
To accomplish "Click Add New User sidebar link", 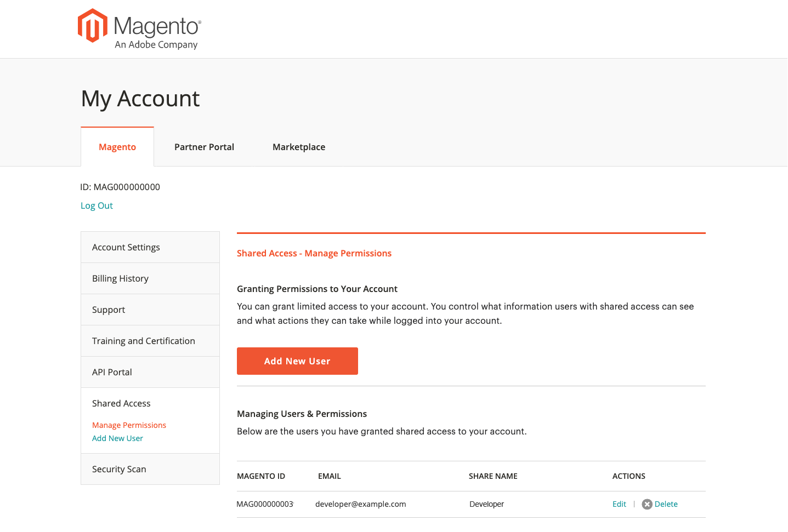I will (x=117, y=438).
